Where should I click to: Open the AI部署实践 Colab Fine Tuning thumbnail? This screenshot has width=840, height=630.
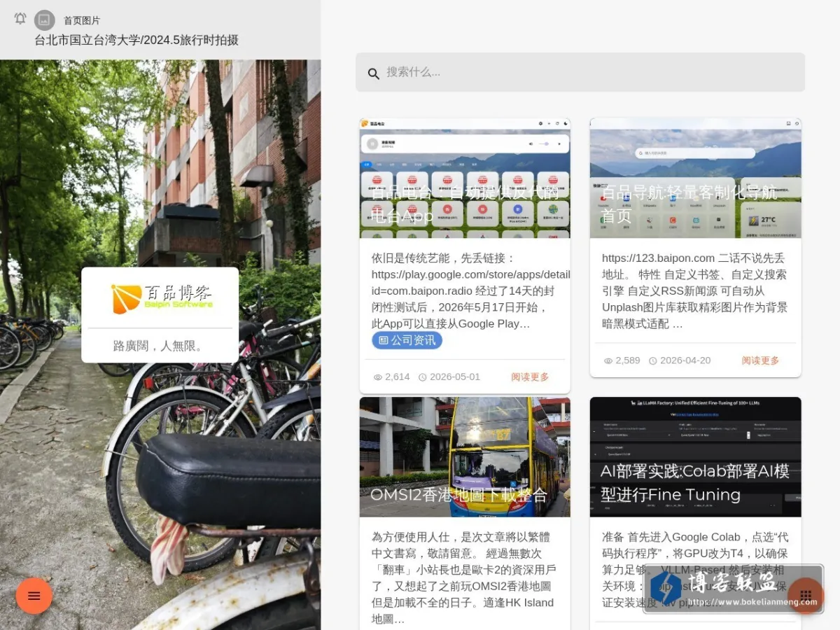point(695,457)
